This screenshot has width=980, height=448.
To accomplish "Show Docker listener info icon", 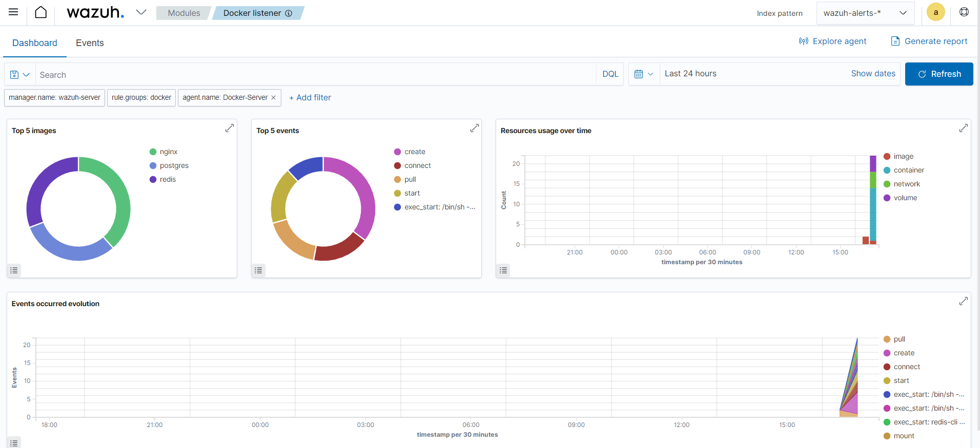I will click(289, 13).
